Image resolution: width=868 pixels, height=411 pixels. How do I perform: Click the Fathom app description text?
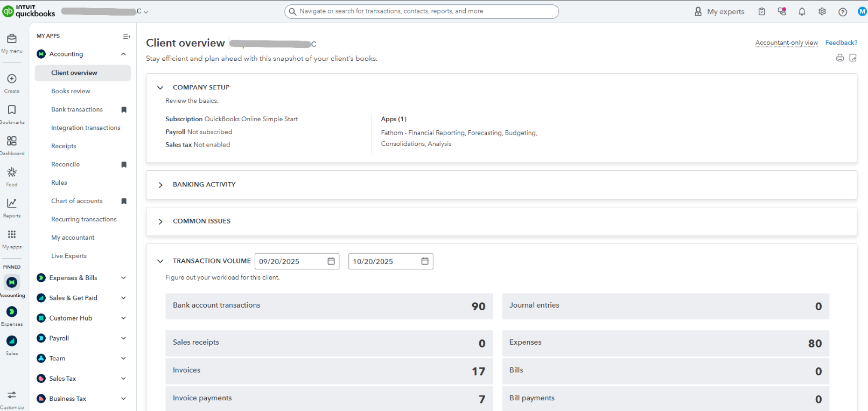(x=459, y=138)
